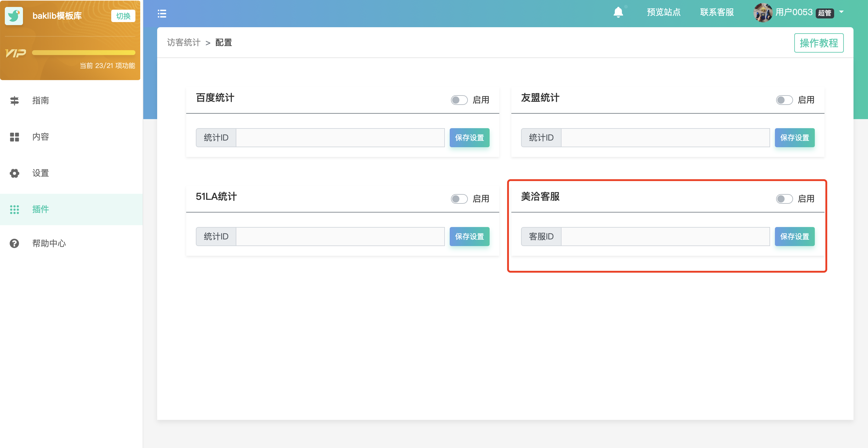The height and width of the screenshot is (448, 868).
Task: Click the 用户0053 username
Action: (x=794, y=12)
